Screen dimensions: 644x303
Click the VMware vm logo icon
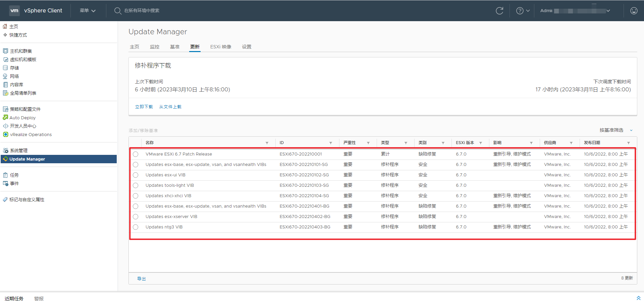tap(14, 10)
